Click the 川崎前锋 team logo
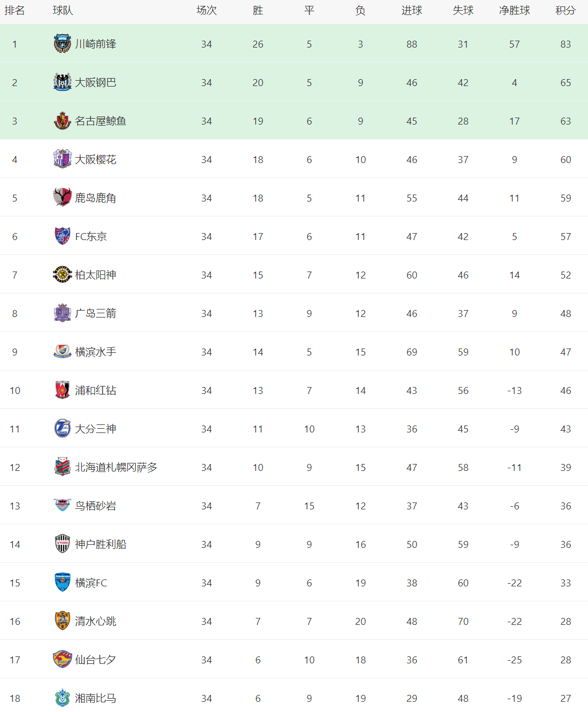The width and height of the screenshot is (588, 712). [63, 44]
